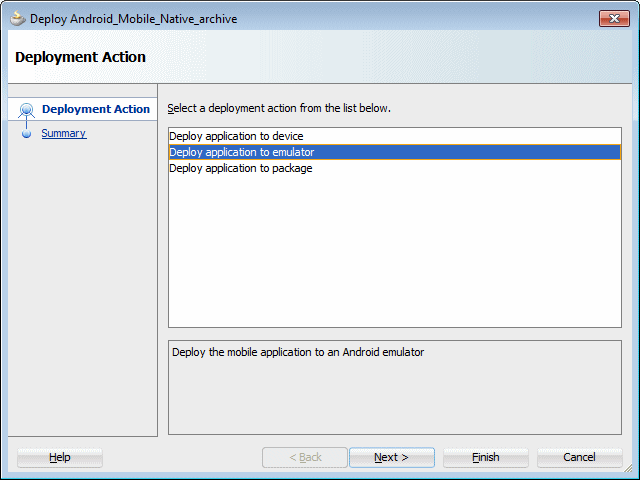Click Finish to complete deployment

tap(485, 457)
